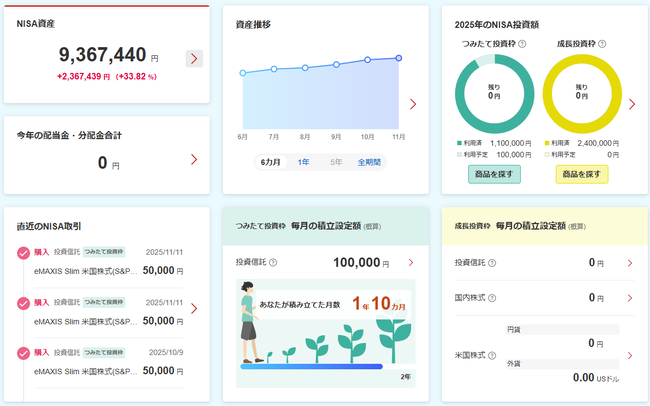Click the 1年10カ月 accumulation months text

point(379,304)
